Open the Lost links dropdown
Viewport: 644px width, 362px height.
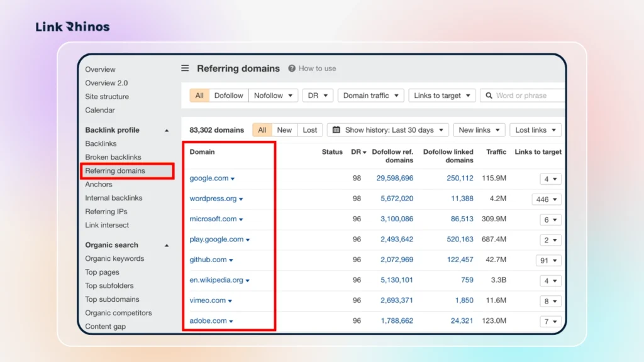535,130
